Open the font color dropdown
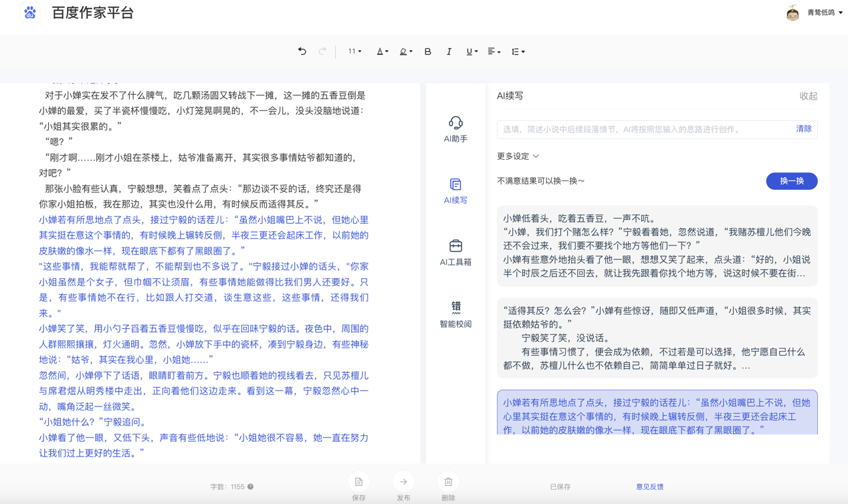Image resolution: width=848 pixels, height=504 pixels. click(382, 51)
